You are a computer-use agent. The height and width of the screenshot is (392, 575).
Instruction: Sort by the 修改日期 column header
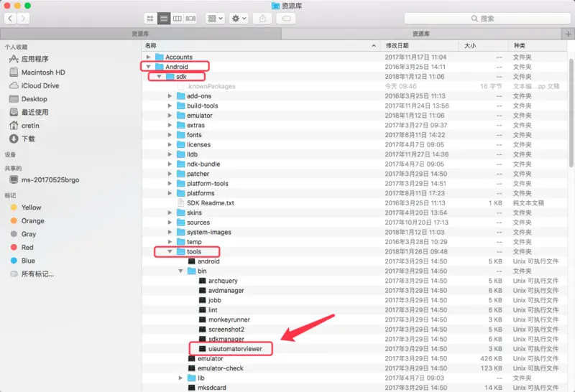point(420,45)
